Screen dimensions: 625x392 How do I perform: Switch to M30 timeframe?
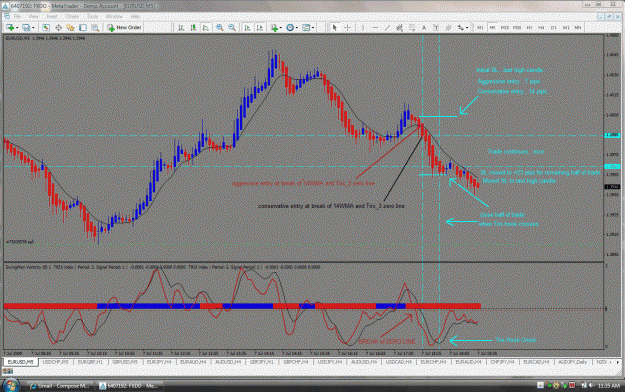pyautogui.click(x=517, y=28)
